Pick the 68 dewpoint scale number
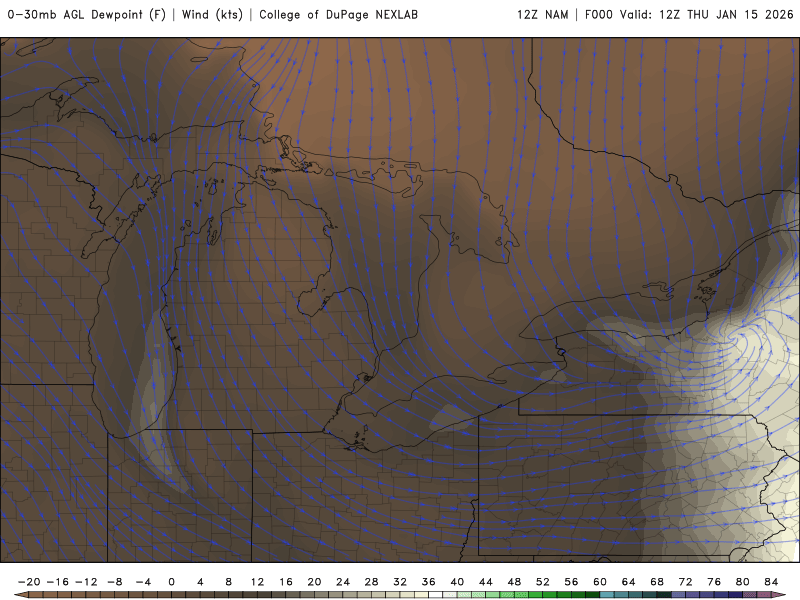The image size is (800, 600). (657, 582)
